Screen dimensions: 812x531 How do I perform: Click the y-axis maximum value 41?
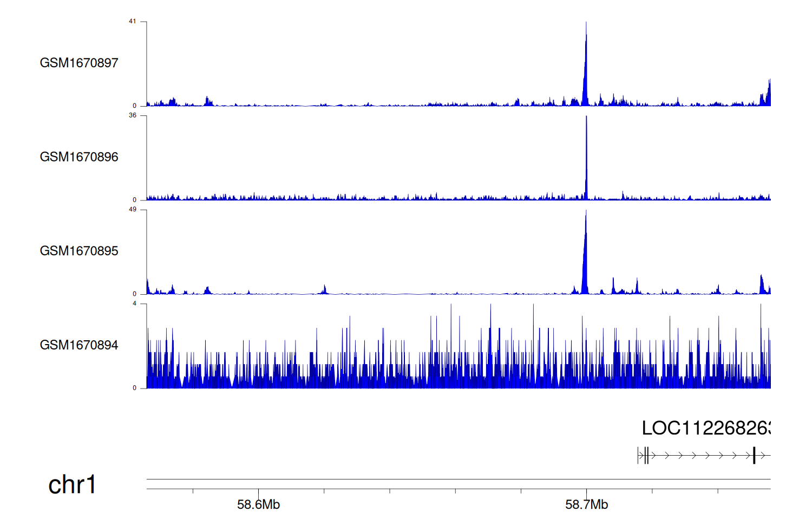pos(133,22)
